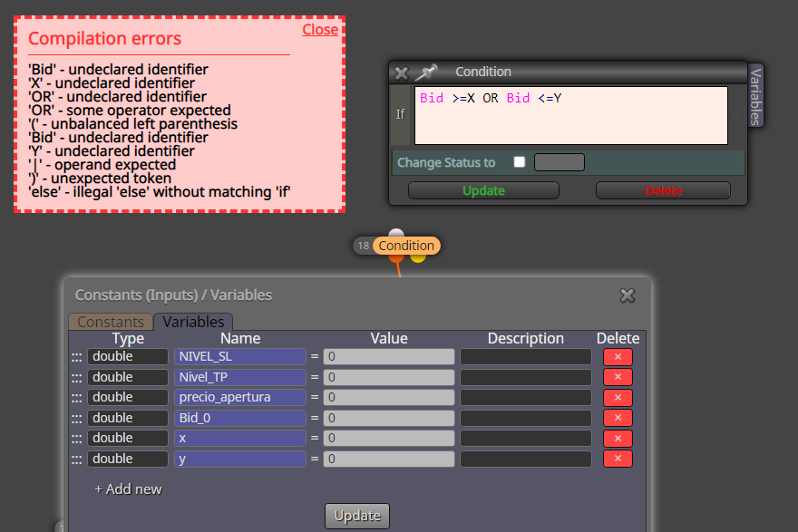Edit description field of variable y
The width and height of the screenshot is (798, 532).
pyautogui.click(x=526, y=459)
